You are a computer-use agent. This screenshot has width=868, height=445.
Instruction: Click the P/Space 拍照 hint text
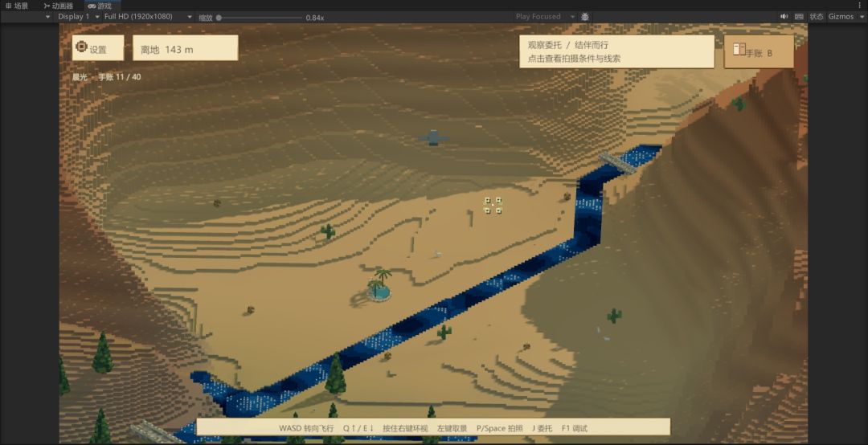coord(499,428)
